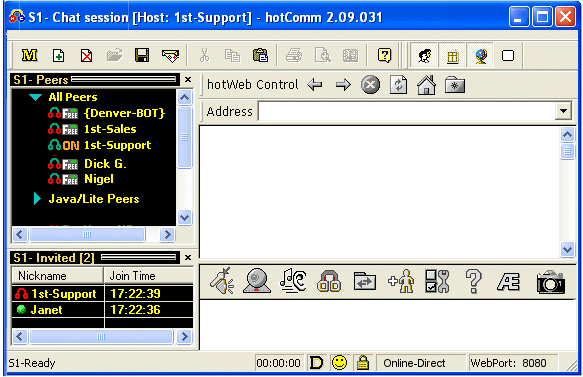Expand the Java/Lite Peers group
583x377 pixels.
tap(37, 199)
